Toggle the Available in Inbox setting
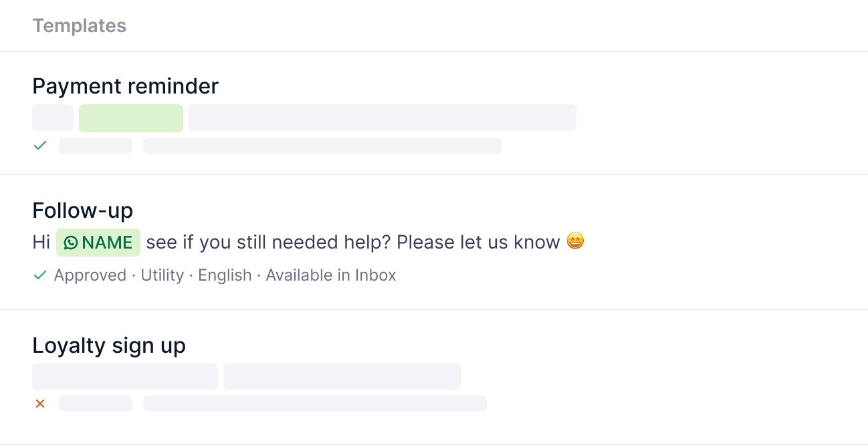This screenshot has width=868, height=445. click(330, 275)
